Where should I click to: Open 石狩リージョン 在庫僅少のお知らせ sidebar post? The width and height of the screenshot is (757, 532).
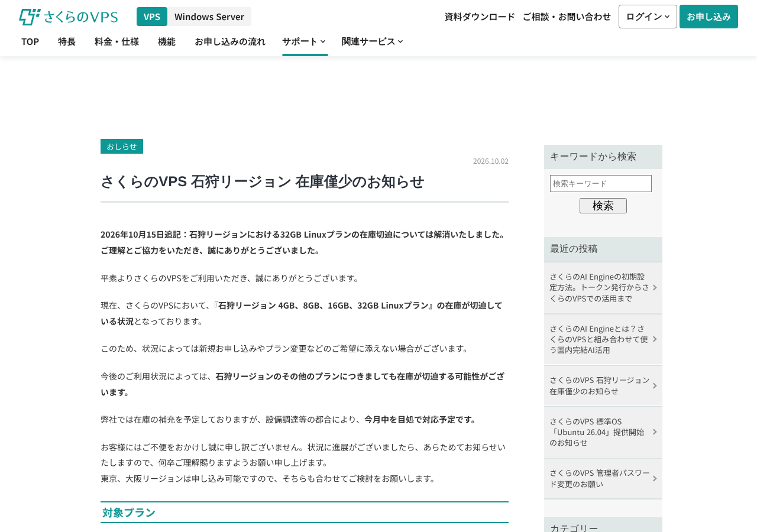(603, 385)
